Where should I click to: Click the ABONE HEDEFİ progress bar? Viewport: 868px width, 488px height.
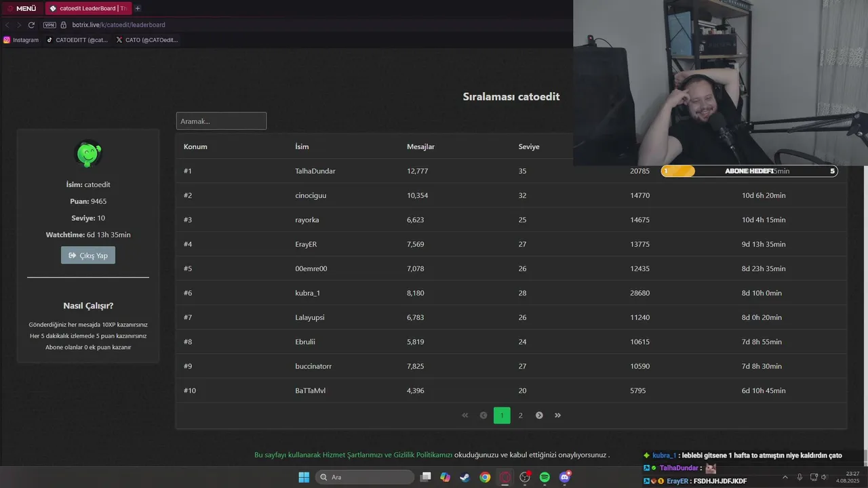point(749,171)
